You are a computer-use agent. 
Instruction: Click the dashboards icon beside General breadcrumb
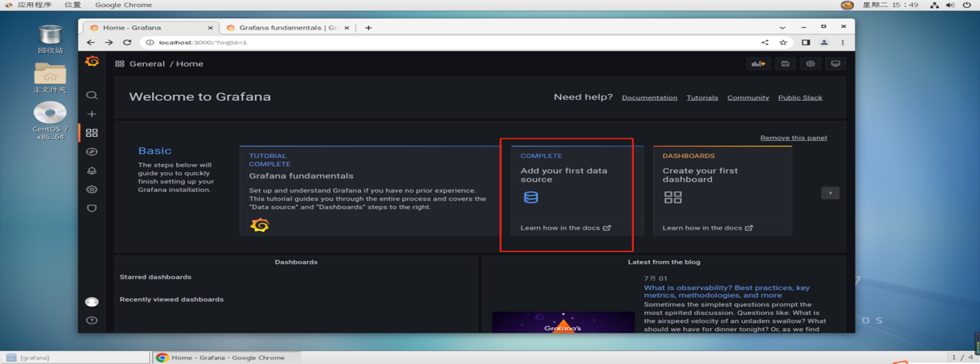click(x=120, y=64)
